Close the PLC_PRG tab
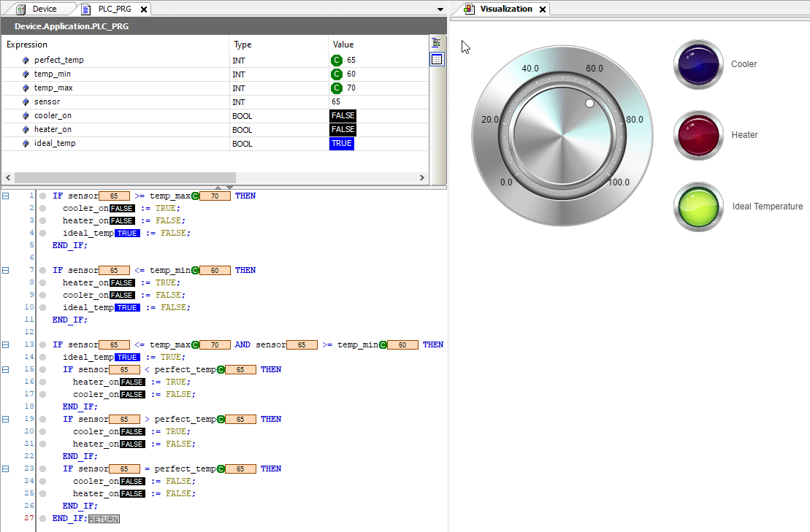The height and width of the screenshot is (532, 810). [144, 9]
